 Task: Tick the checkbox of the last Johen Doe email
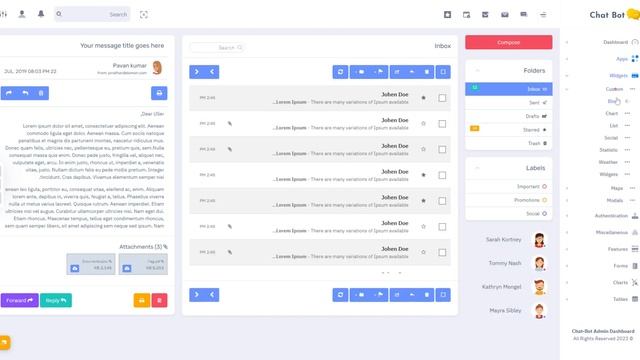[x=442, y=252]
